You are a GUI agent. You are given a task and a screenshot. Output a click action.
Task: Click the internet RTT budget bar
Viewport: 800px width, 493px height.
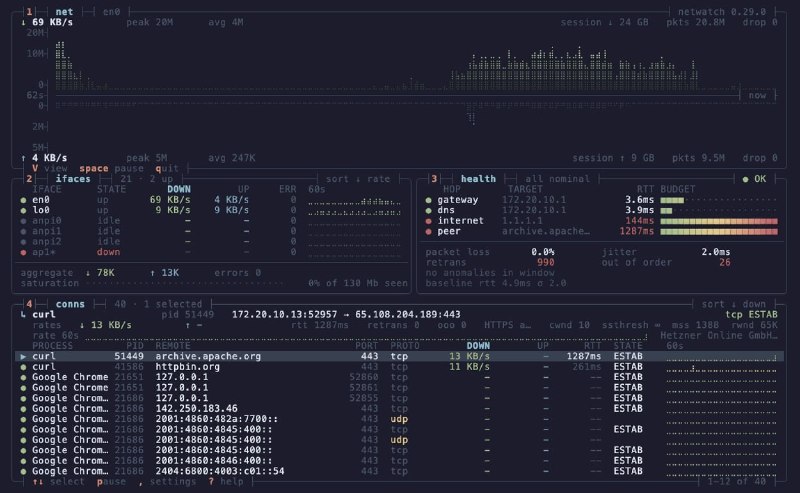point(719,221)
